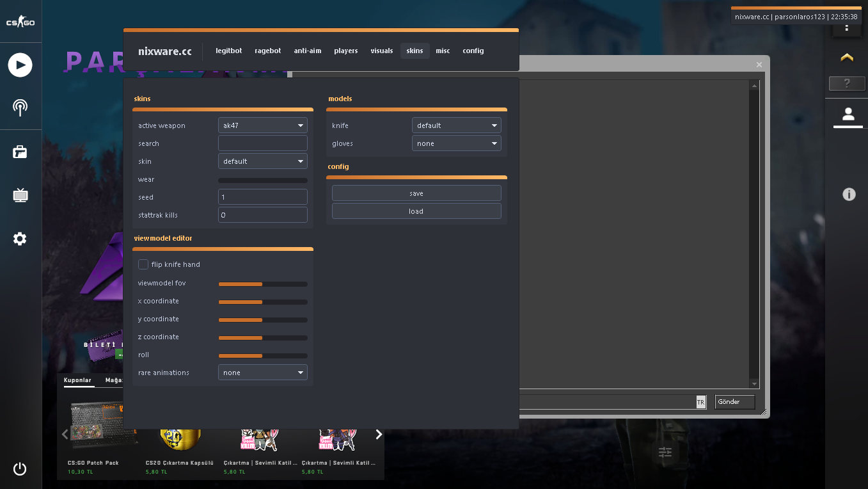
Task: Click the nixware.cc parsonlaros123 watermark text
Action: [796, 17]
